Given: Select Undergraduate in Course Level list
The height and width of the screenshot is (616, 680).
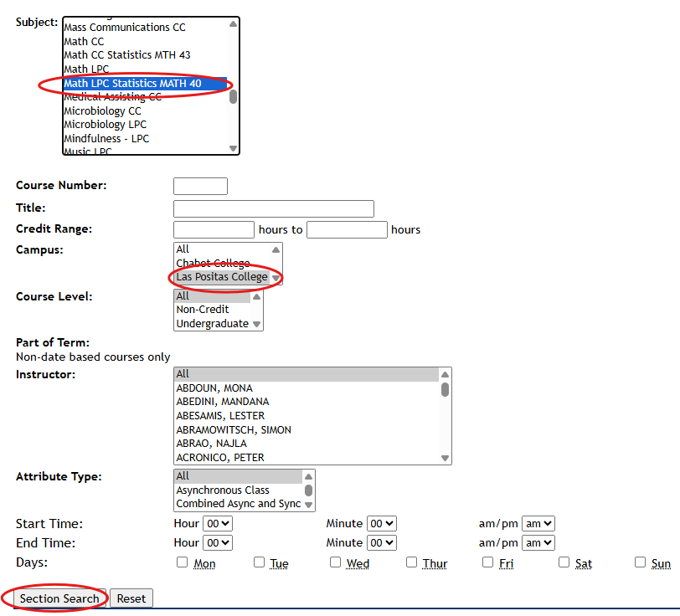Looking at the screenshot, I should (212, 323).
